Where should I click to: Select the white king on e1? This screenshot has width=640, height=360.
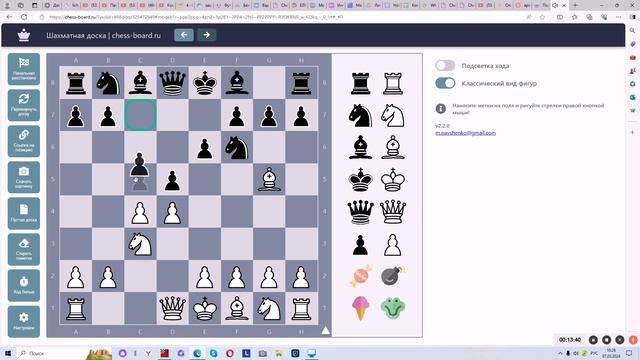pyautogui.click(x=204, y=309)
